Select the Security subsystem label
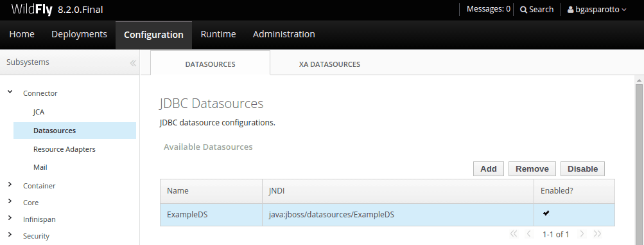Screen dimensions: 644x245 click(x=36, y=237)
